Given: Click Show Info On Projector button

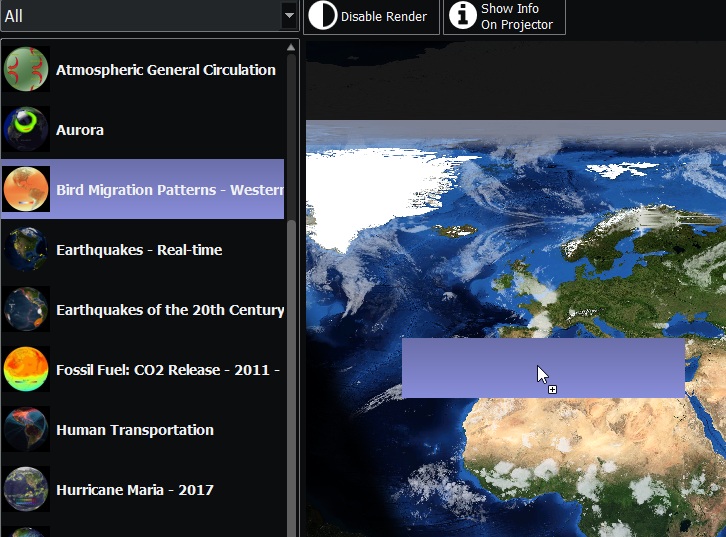Looking at the screenshot, I should [504, 17].
